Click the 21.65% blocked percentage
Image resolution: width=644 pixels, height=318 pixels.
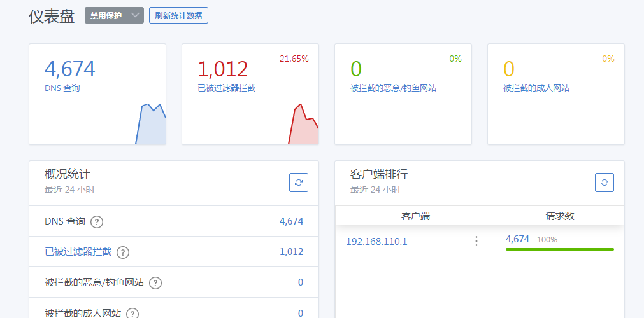tap(294, 59)
